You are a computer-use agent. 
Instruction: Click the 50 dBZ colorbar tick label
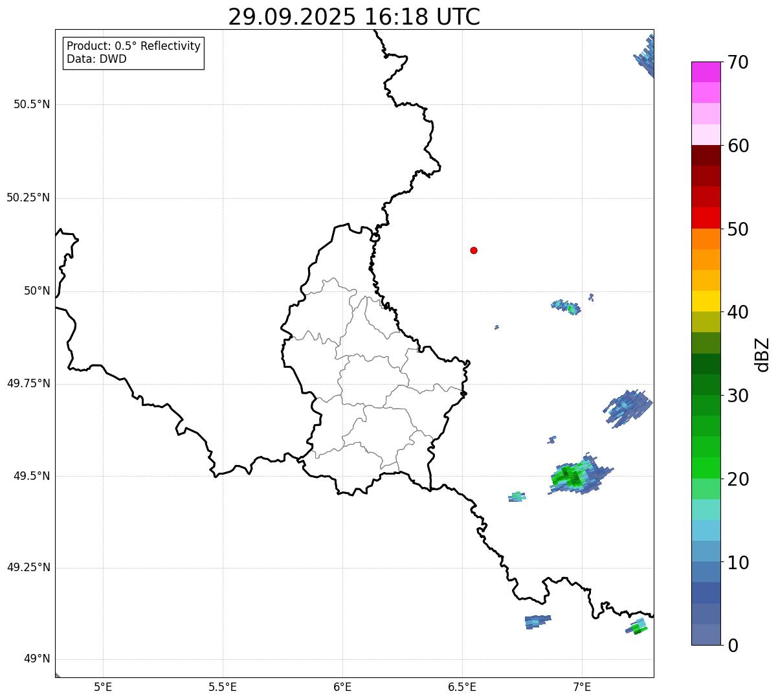click(738, 229)
